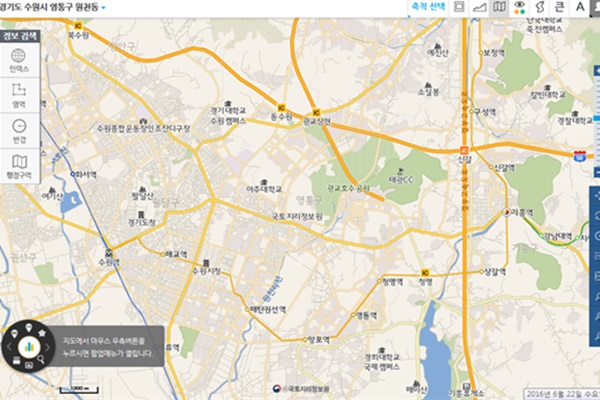Screen dimensions: 600x400
Task: Rotate radial menu with right chevron
Action: click(x=48, y=347)
